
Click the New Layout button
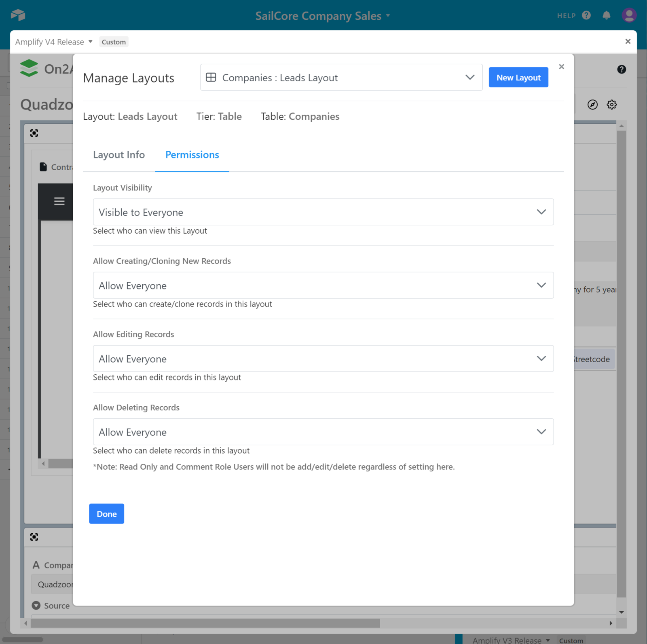(518, 78)
